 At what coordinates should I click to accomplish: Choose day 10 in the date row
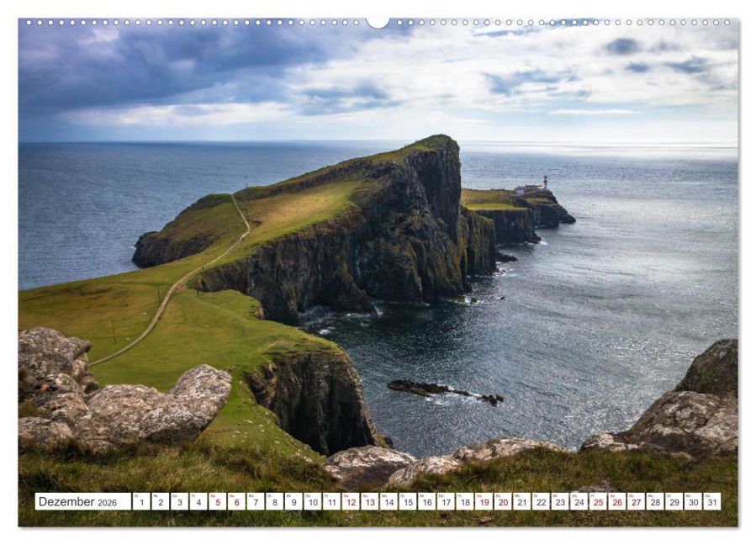click(313, 501)
